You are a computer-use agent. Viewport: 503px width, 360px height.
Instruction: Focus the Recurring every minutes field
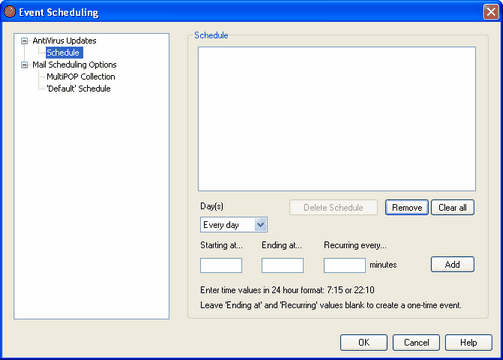pyautogui.click(x=344, y=265)
